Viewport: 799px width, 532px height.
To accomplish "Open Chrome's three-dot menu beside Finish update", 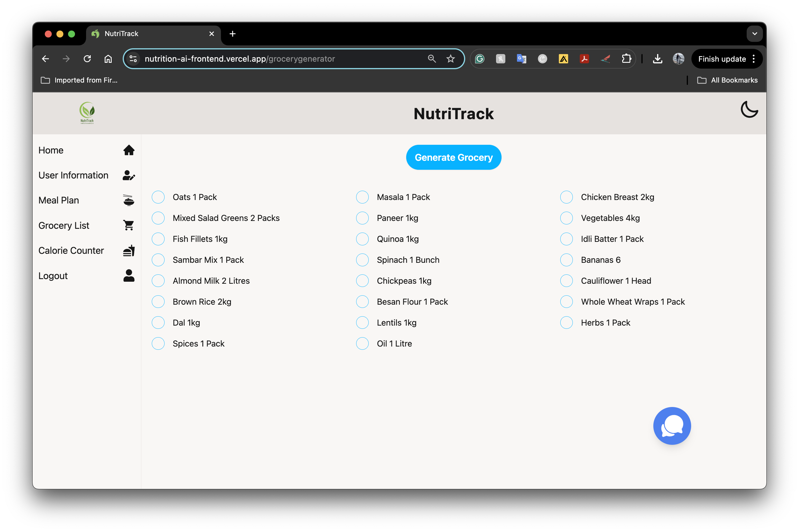I will pyautogui.click(x=754, y=59).
